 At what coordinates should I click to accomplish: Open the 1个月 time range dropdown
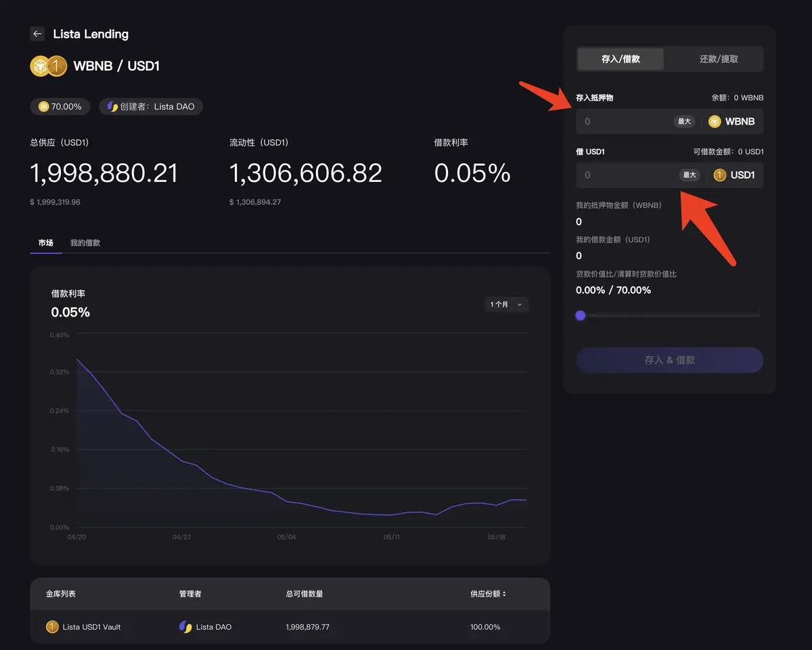[506, 304]
